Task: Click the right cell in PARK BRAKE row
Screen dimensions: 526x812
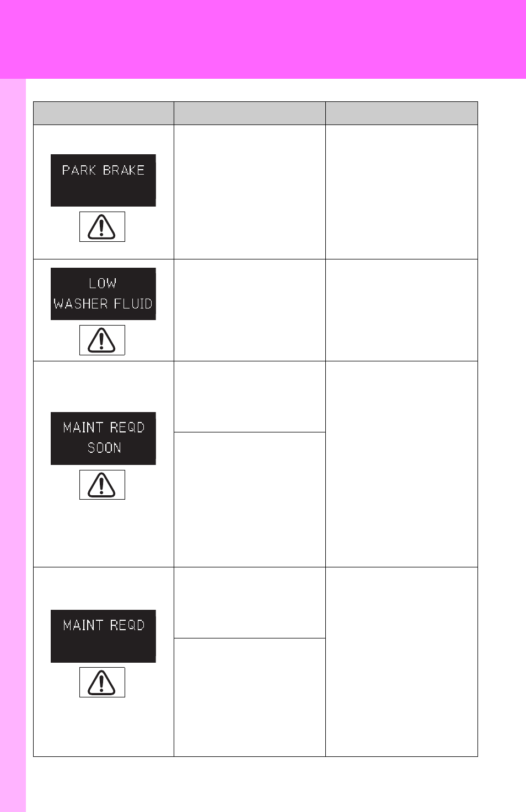Action: click(401, 192)
